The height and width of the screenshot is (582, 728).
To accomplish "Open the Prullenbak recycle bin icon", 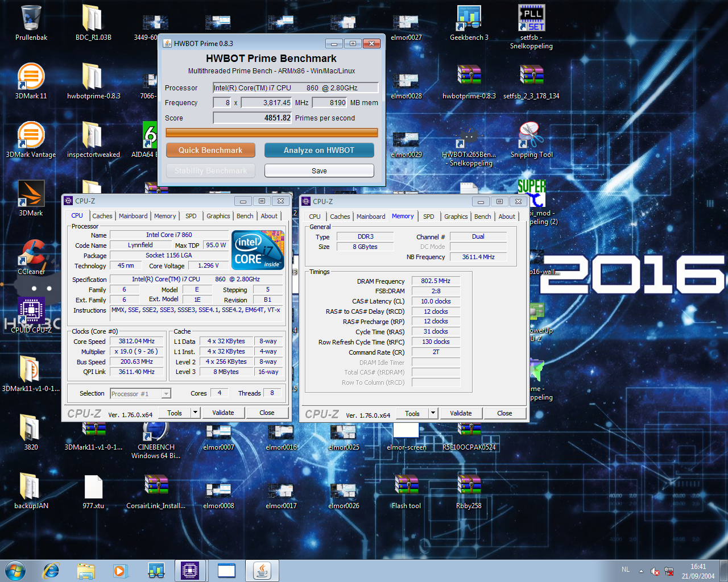I will click(x=31, y=23).
